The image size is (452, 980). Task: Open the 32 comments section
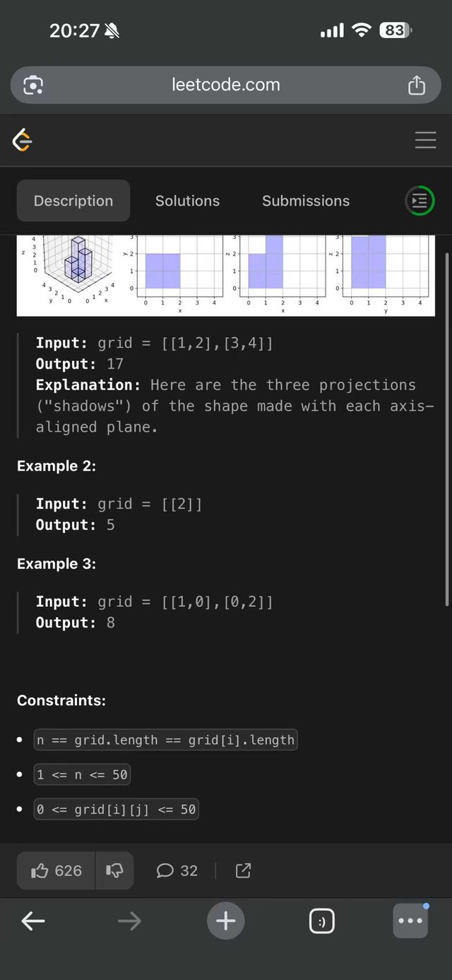(177, 870)
